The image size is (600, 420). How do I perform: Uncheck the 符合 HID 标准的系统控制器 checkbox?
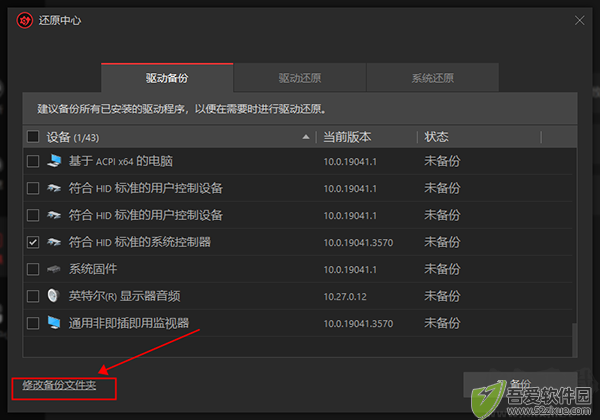click(x=33, y=242)
